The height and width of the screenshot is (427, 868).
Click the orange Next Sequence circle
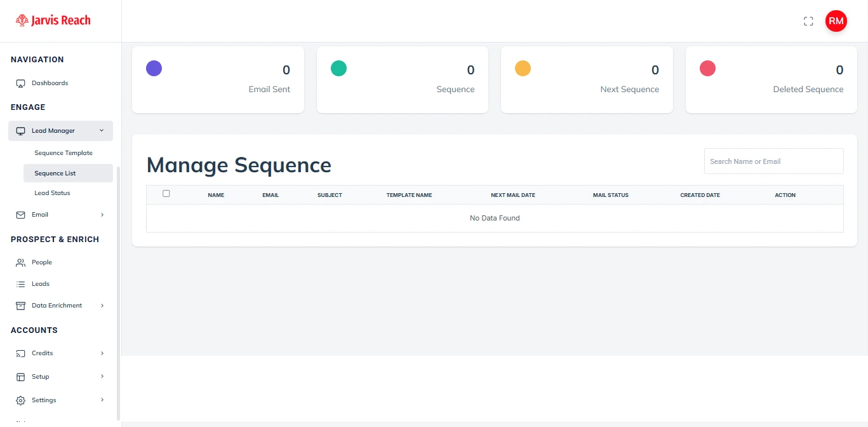point(523,68)
